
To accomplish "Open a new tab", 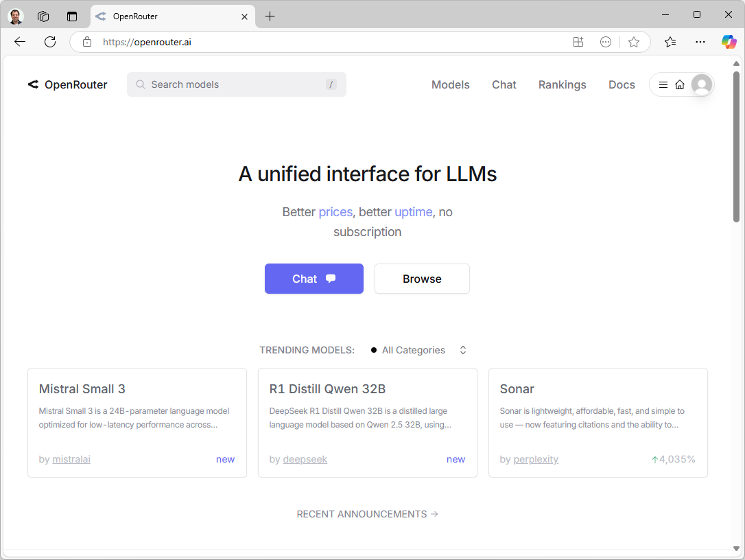I will pyautogui.click(x=270, y=16).
